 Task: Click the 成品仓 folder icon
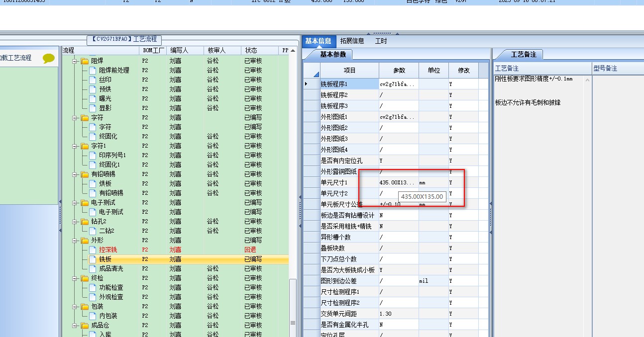tap(85, 326)
